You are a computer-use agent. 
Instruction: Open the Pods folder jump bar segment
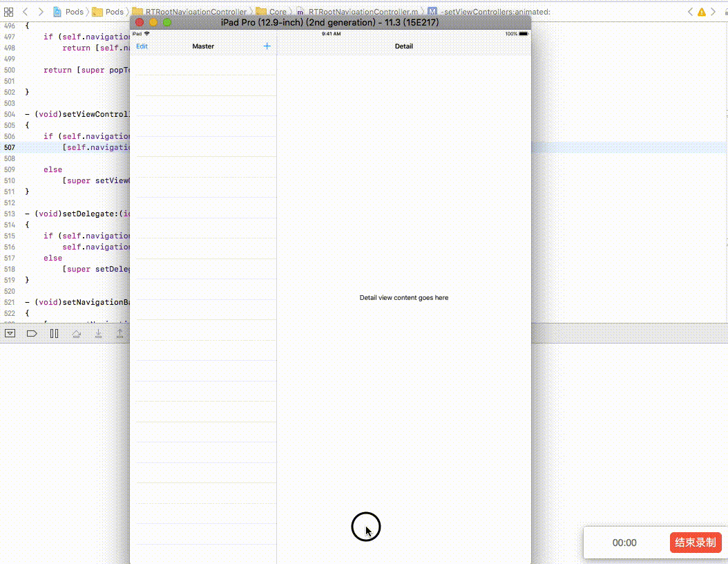(108, 12)
